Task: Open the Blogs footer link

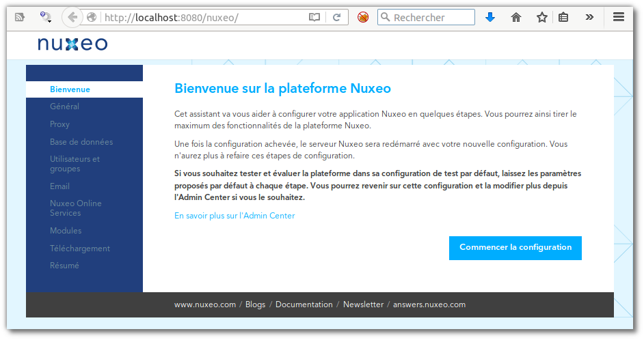Action: click(256, 304)
